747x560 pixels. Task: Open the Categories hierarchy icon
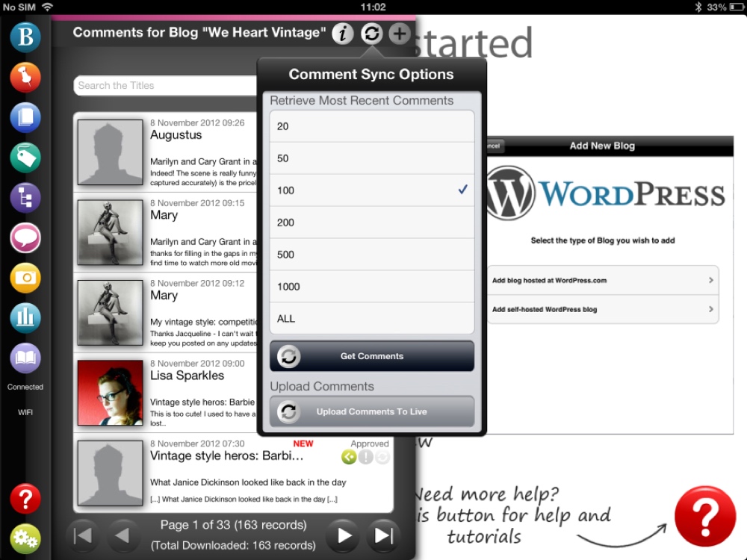click(25, 197)
